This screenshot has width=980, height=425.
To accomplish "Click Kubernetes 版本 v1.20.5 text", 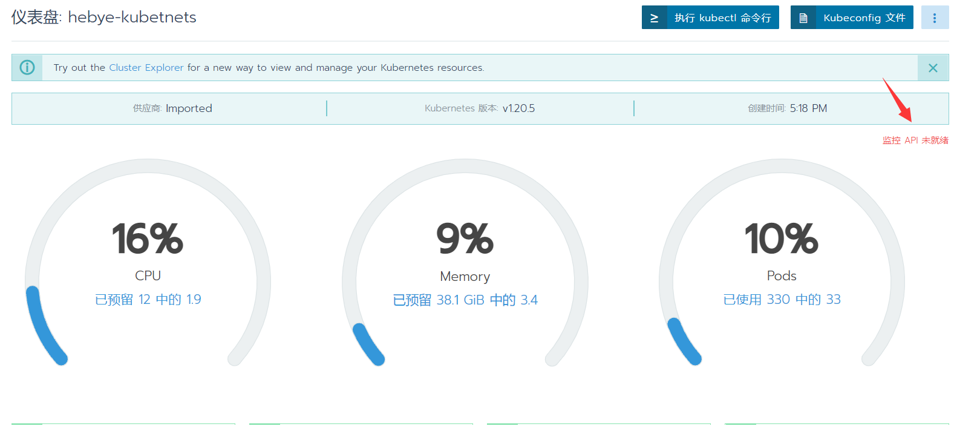I will (x=480, y=108).
